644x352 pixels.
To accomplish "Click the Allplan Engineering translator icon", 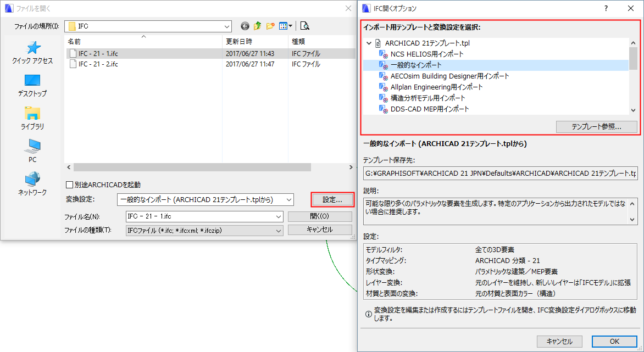I will 383,87.
